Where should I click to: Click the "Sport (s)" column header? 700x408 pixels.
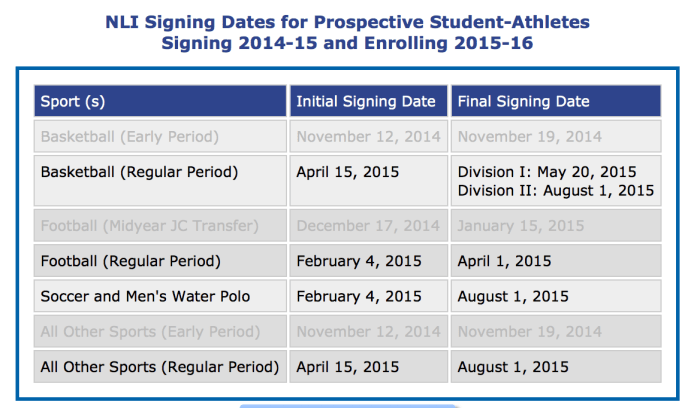click(x=72, y=101)
